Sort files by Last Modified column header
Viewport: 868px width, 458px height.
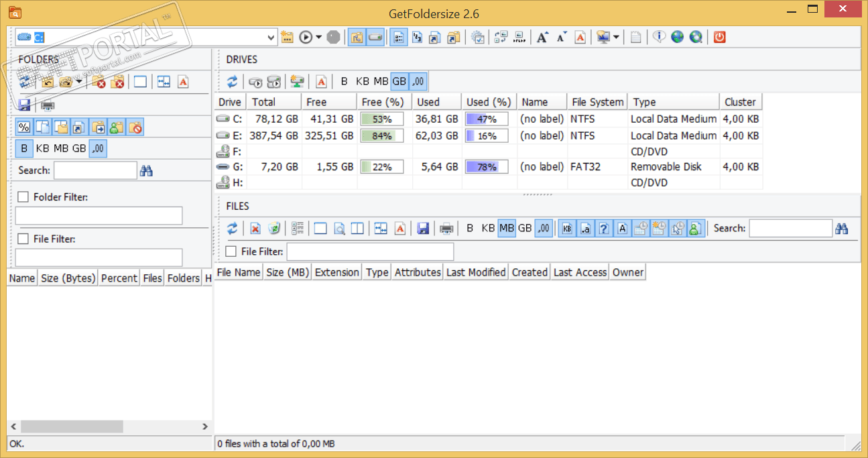coord(476,272)
